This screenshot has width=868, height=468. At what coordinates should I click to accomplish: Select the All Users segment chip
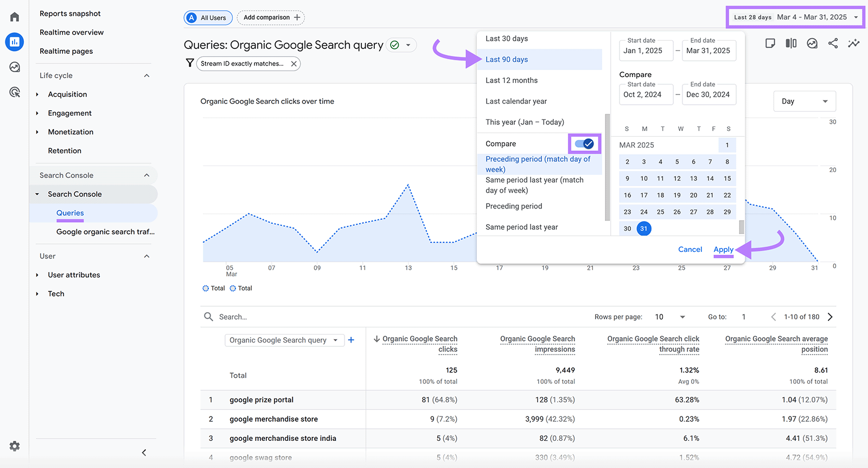[208, 18]
